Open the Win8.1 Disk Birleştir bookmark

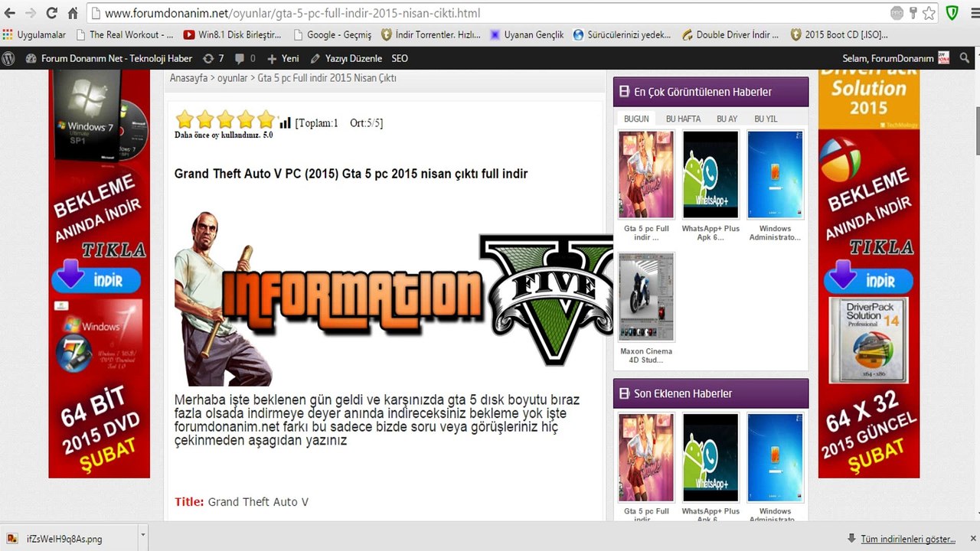pos(233,34)
